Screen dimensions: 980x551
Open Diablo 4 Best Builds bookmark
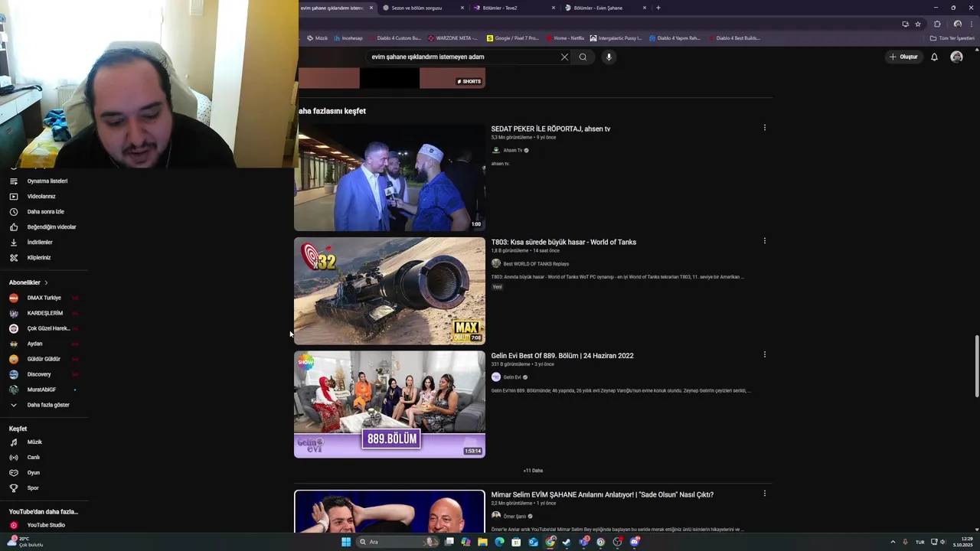click(x=733, y=37)
